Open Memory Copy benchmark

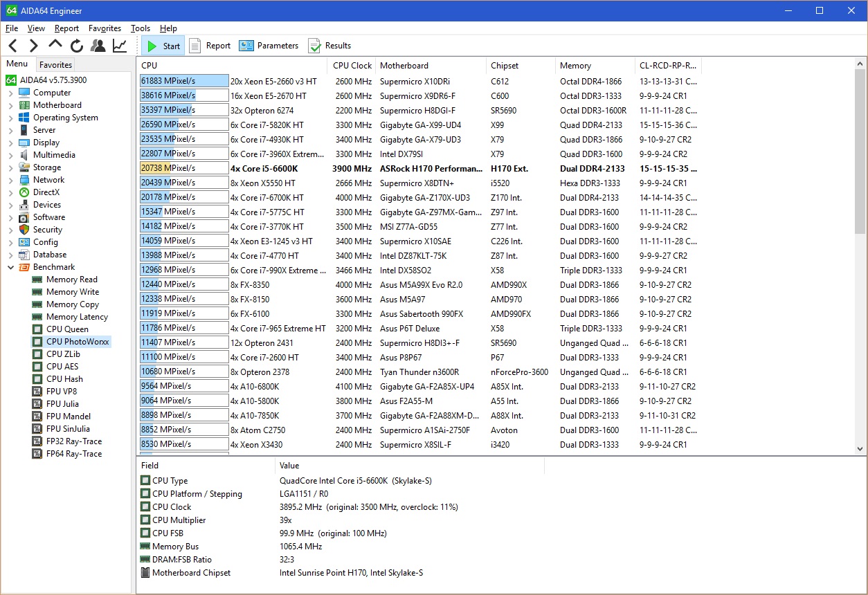[x=72, y=304]
